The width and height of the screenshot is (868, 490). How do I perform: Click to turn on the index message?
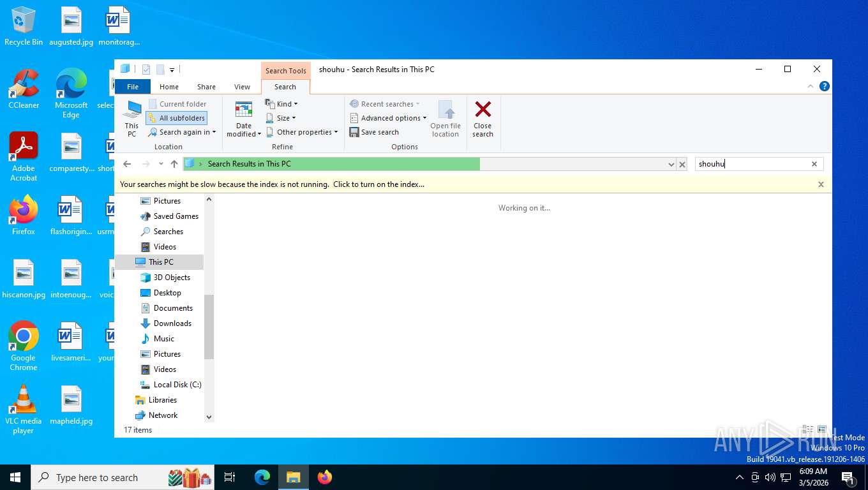click(x=378, y=184)
